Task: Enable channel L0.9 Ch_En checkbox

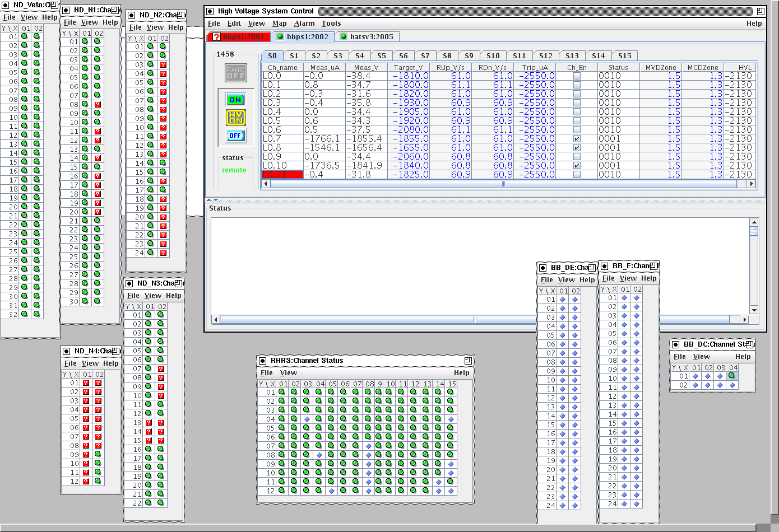Action: (x=577, y=157)
